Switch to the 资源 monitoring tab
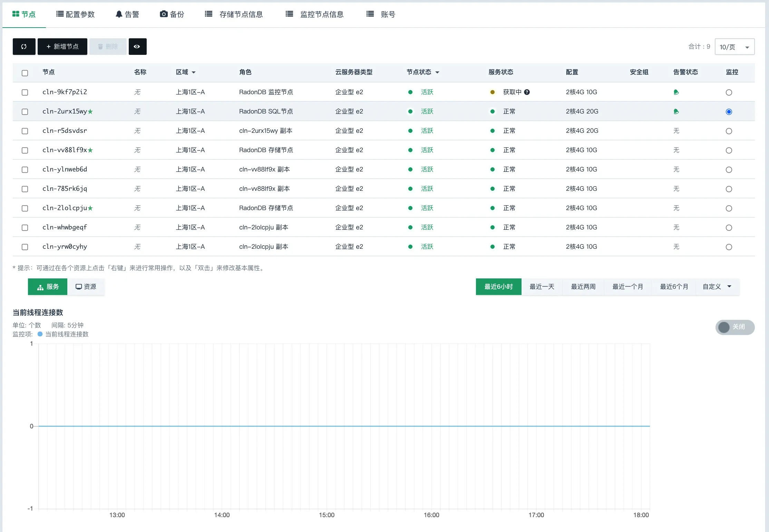Image resolution: width=769 pixels, height=532 pixels. [x=86, y=287]
